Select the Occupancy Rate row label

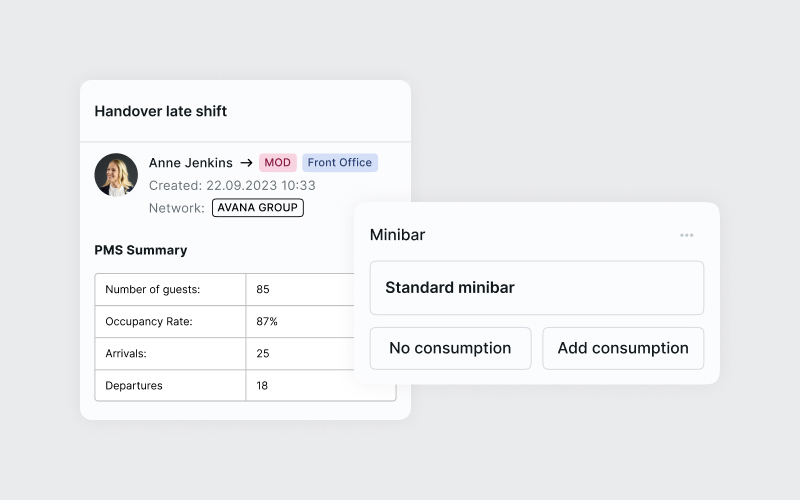tap(149, 322)
